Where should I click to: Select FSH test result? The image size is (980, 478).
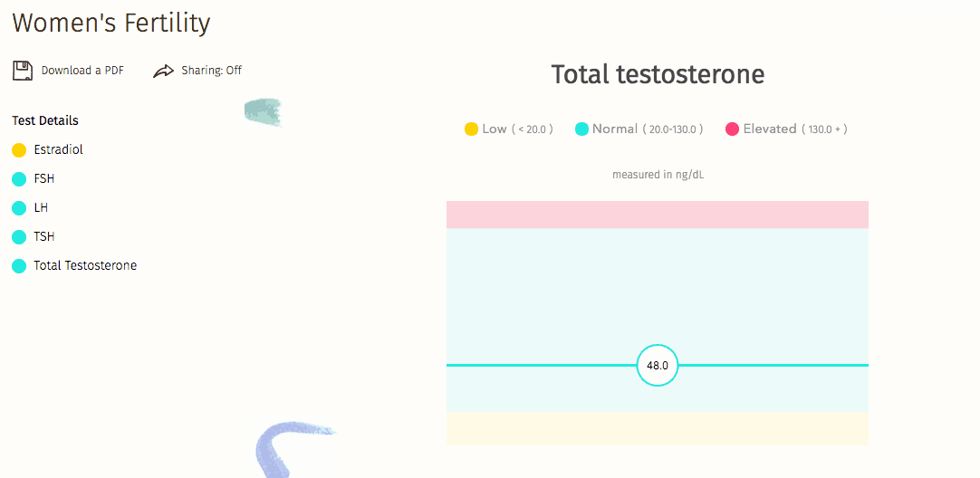click(x=43, y=179)
